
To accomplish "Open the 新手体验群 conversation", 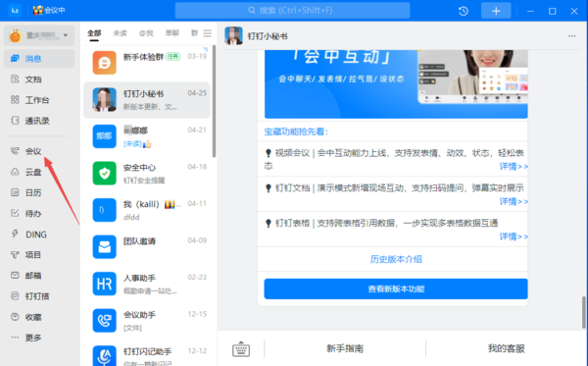I will pyautogui.click(x=147, y=63).
